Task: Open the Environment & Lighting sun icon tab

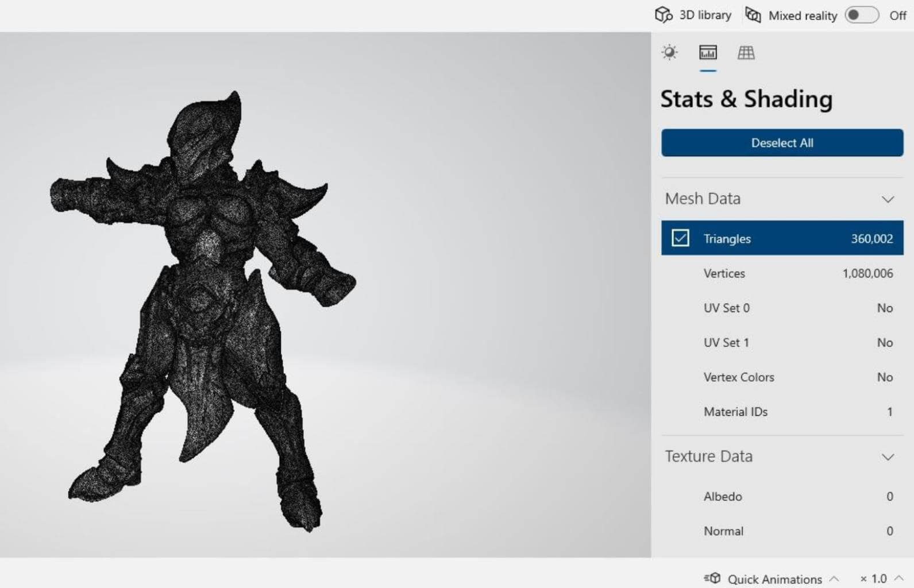Action: tap(669, 53)
